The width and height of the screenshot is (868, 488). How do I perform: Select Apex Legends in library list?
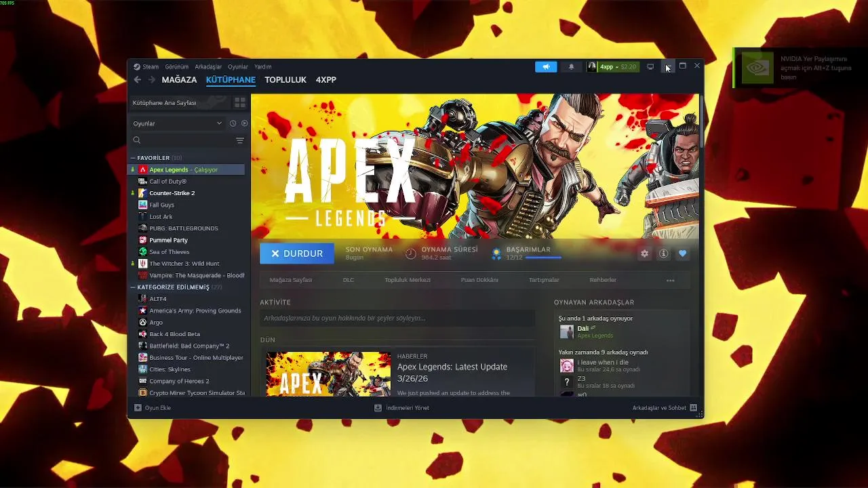tap(187, 169)
